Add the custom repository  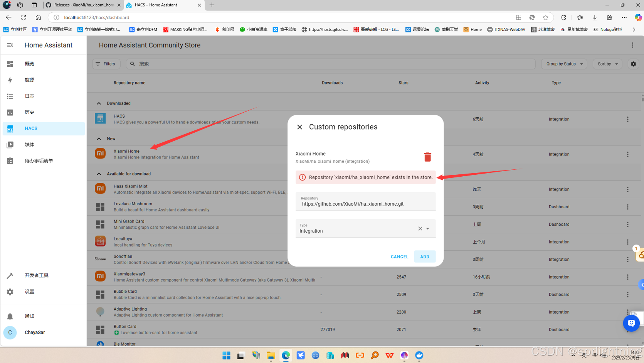coord(425,257)
